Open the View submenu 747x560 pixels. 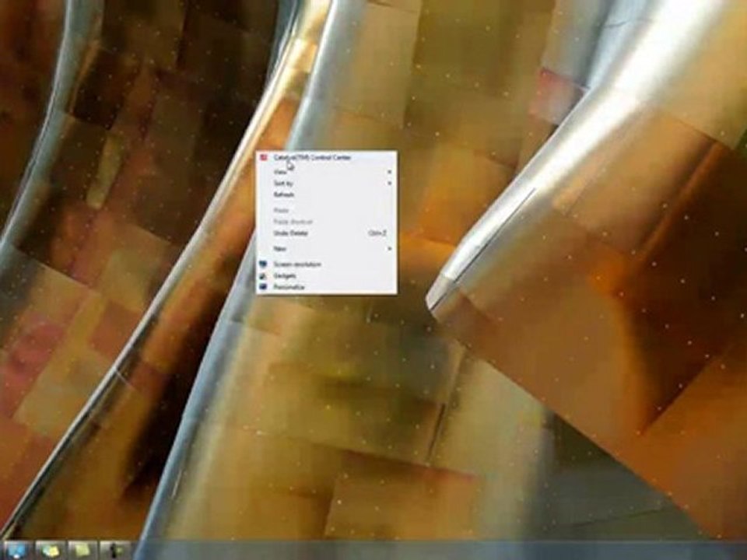pos(326,172)
